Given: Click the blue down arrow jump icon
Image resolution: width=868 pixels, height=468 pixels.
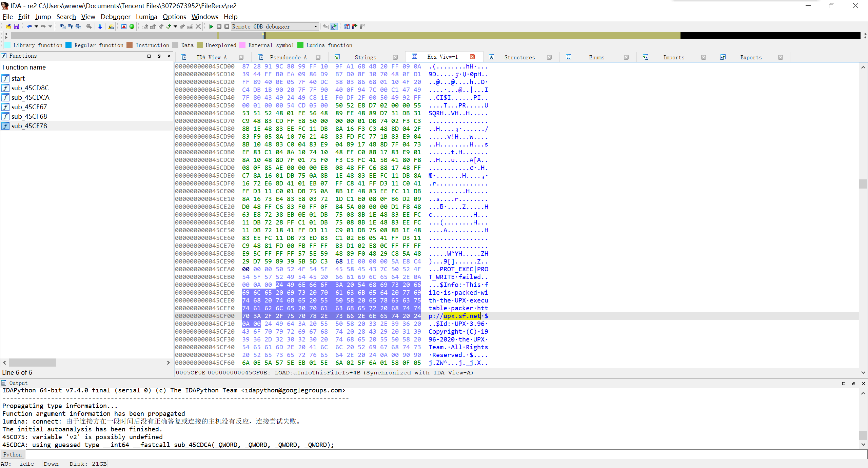Looking at the screenshot, I should (x=100, y=26).
